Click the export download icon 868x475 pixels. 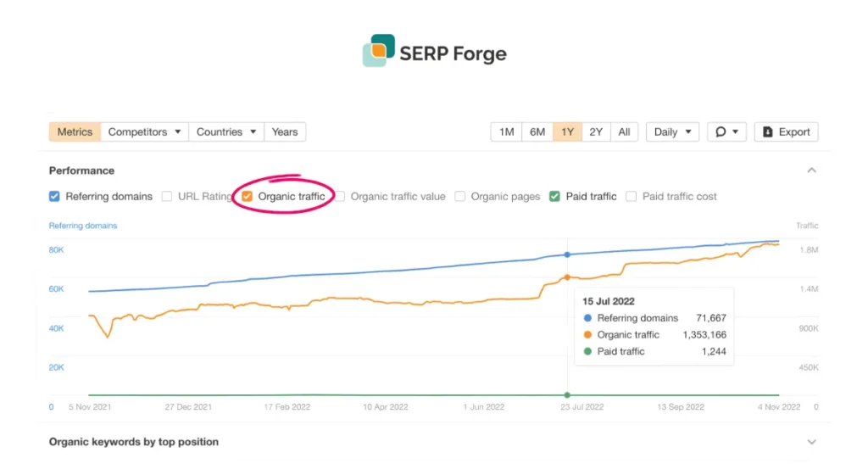(767, 131)
